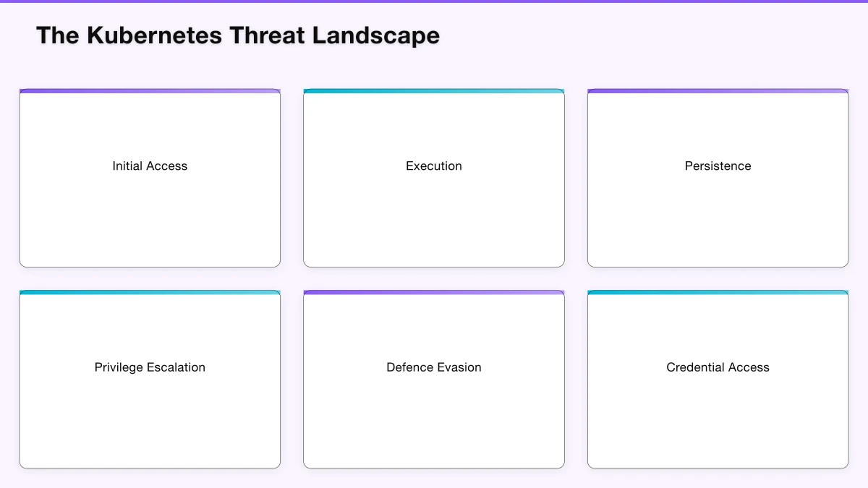Click the teal accent bar atop Privilege Escalation card
The height and width of the screenshot is (488, 868).
pyautogui.click(x=150, y=293)
